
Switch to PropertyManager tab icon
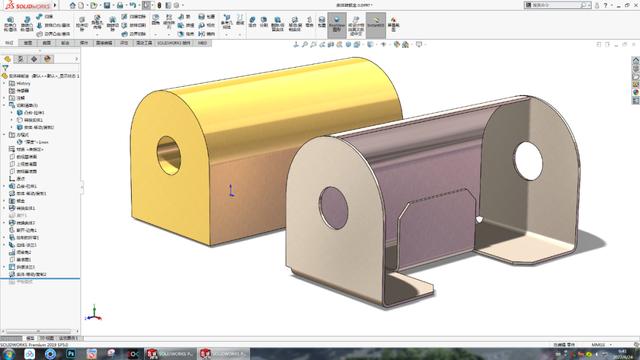click(20, 59)
